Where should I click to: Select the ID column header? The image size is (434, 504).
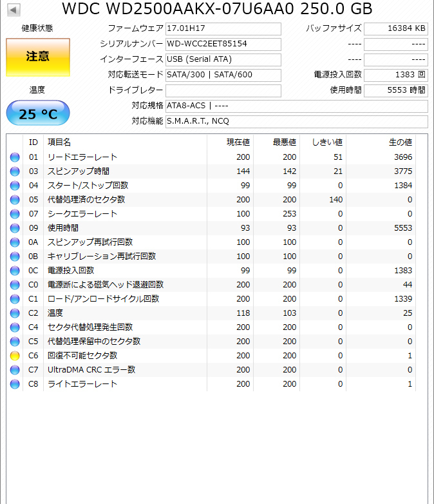click(x=33, y=142)
